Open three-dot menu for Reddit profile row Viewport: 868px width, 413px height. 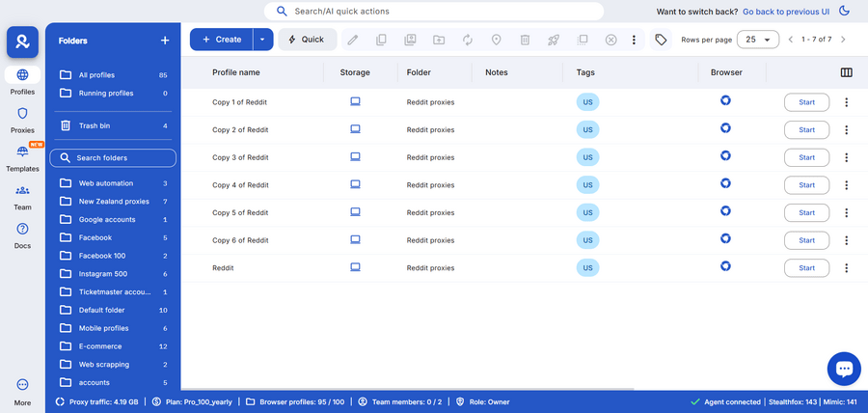[x=846, y=268]
